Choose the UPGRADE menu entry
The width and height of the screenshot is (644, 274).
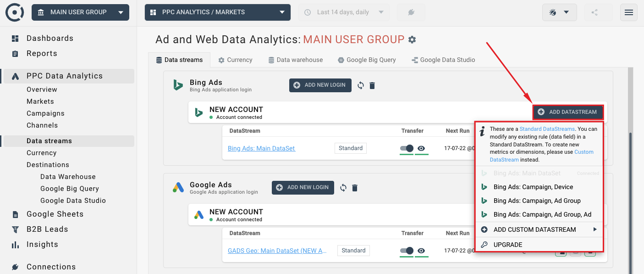pos(539,245)
